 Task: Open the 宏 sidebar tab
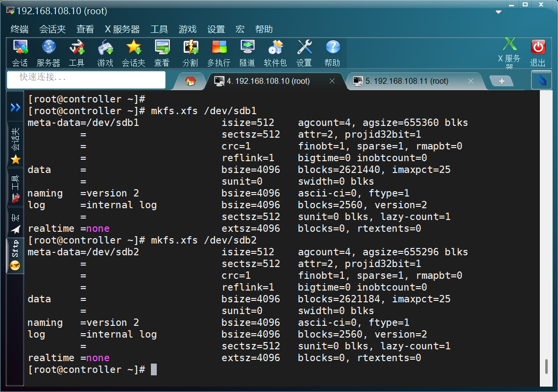pos(15,223)
